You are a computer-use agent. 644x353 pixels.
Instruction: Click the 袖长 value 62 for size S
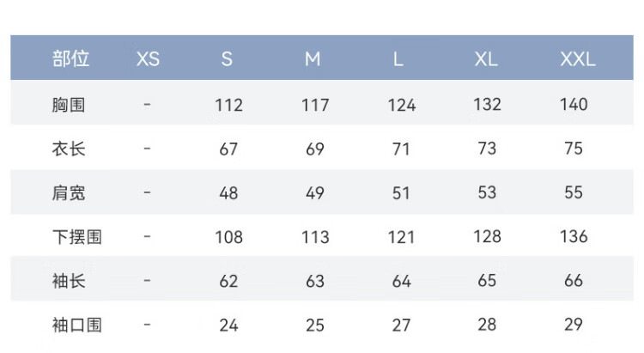228,281
